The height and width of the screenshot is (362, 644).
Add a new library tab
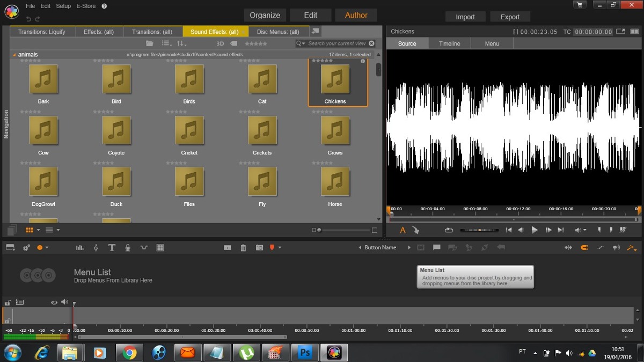tap(316, 31)
